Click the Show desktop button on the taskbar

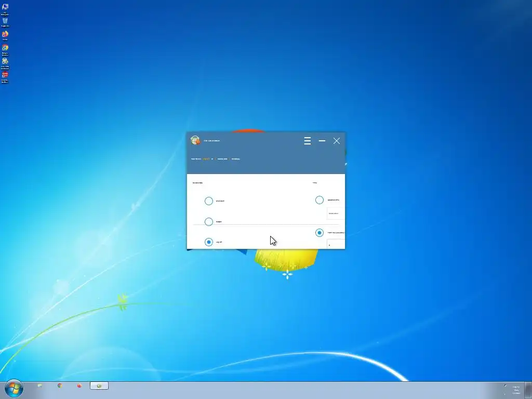(x=528, y=390)
